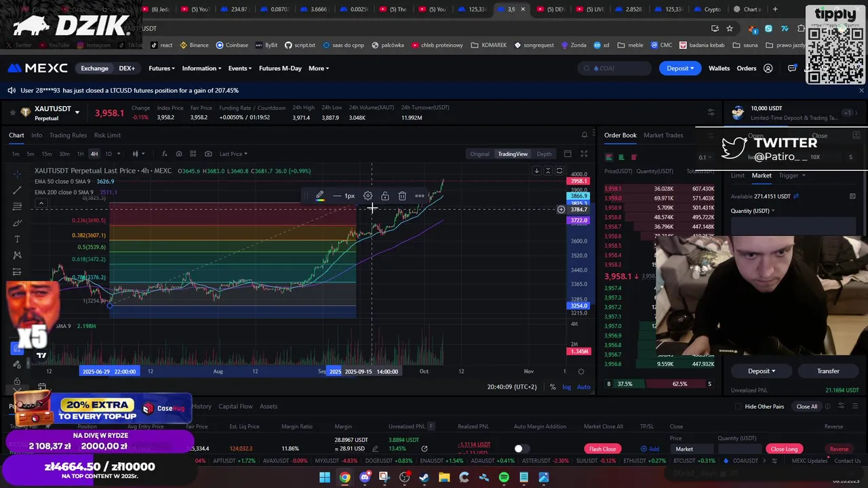868x488 pixels.
Task: Open the user account profile icon
Action: (768, 68)
